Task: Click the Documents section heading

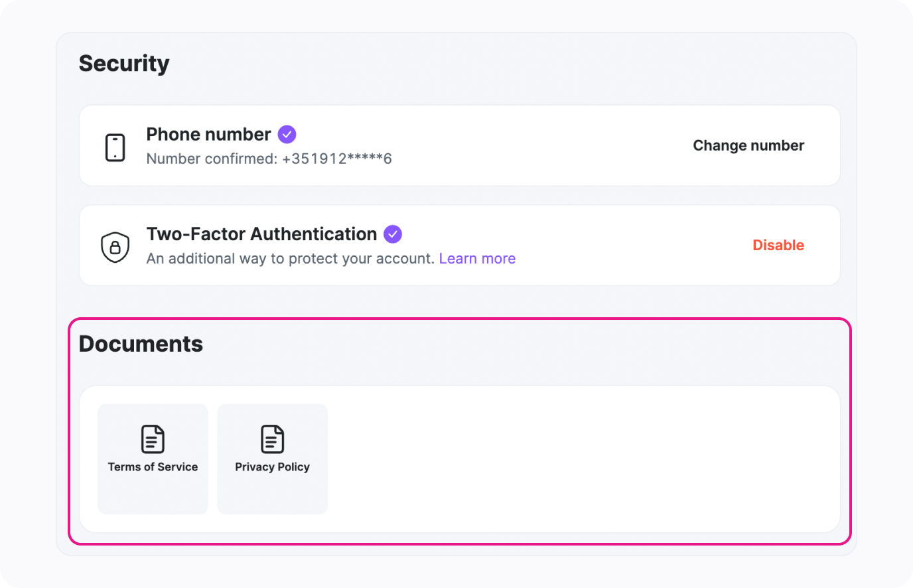Action: (141, 344)
